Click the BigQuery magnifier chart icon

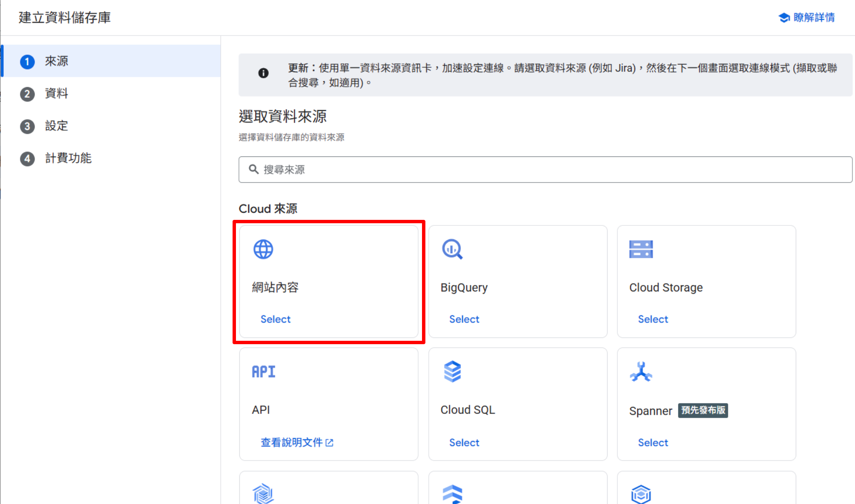click(452, 249)
